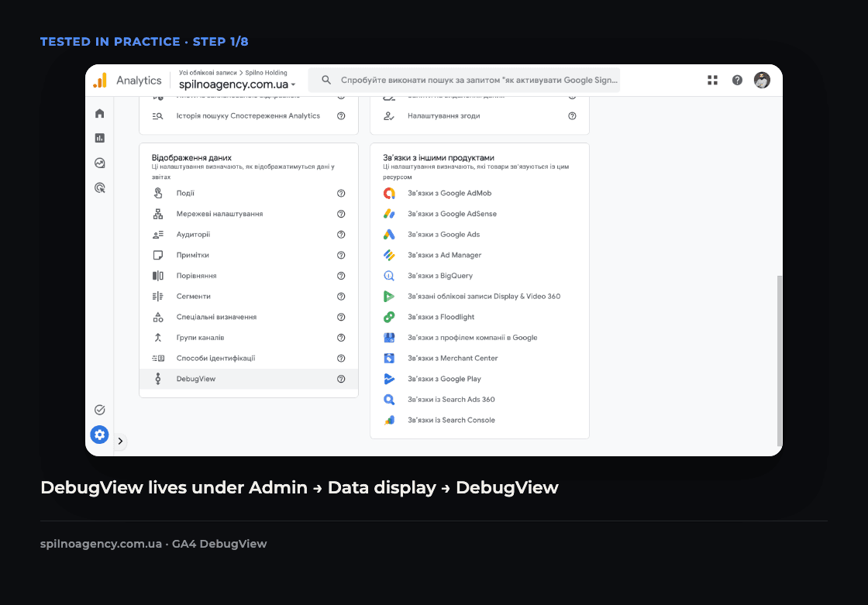Open the Home icon in sidebar
This screenshot has height=605, width=868.
point(100,113)
